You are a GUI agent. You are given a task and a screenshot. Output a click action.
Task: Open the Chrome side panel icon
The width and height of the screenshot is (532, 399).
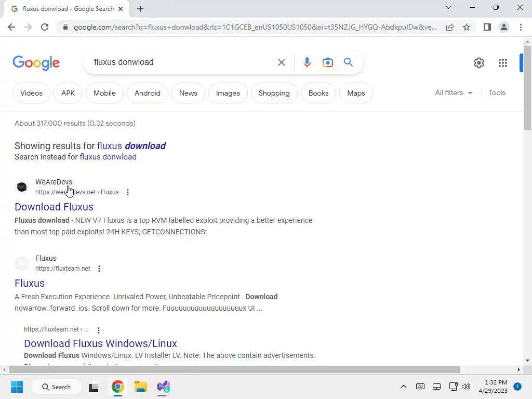(487, 27)
